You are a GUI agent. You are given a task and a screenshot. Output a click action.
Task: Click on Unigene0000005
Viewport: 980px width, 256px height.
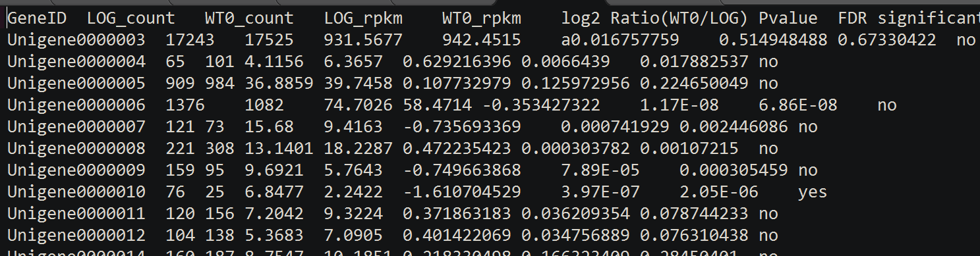click(x=76, y=84)
